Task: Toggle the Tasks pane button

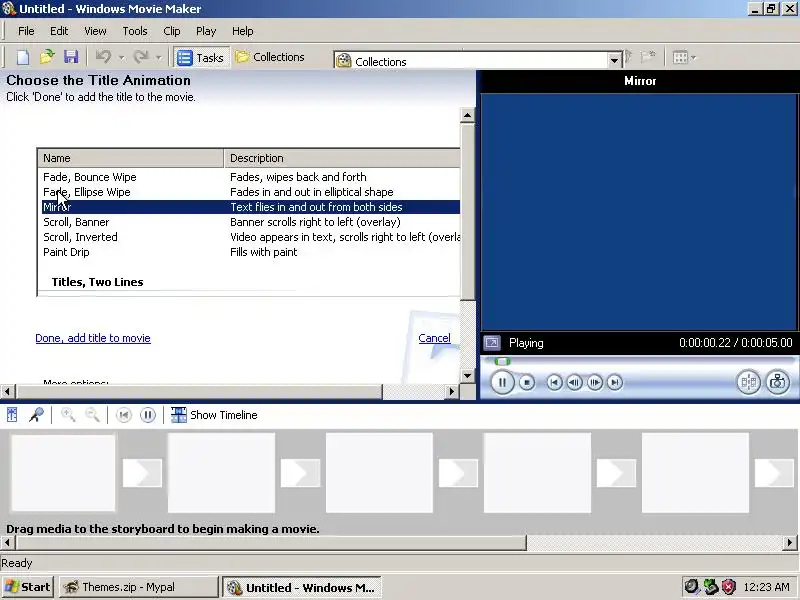Action: click(x=201, y=58)
